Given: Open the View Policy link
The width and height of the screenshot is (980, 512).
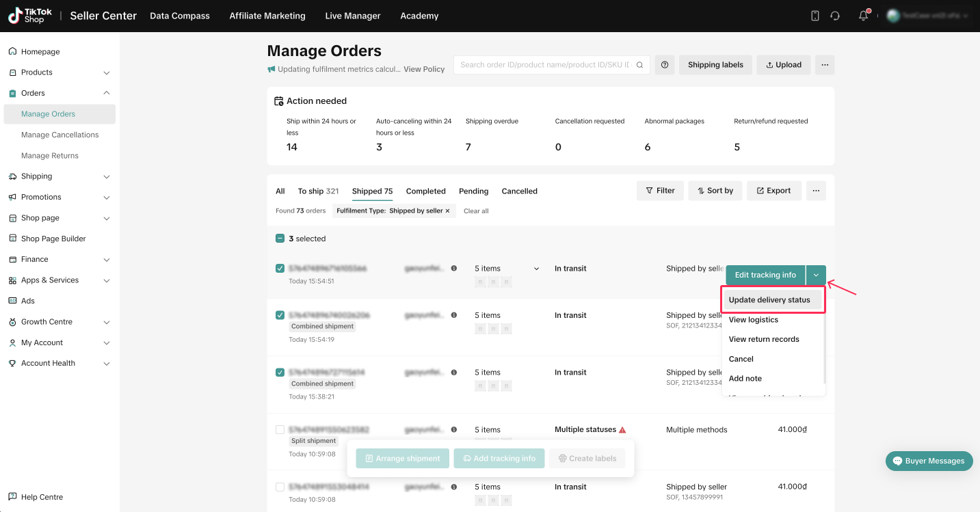Looking at the screenshot, I should pyautogui.click(x=424, y=69).
